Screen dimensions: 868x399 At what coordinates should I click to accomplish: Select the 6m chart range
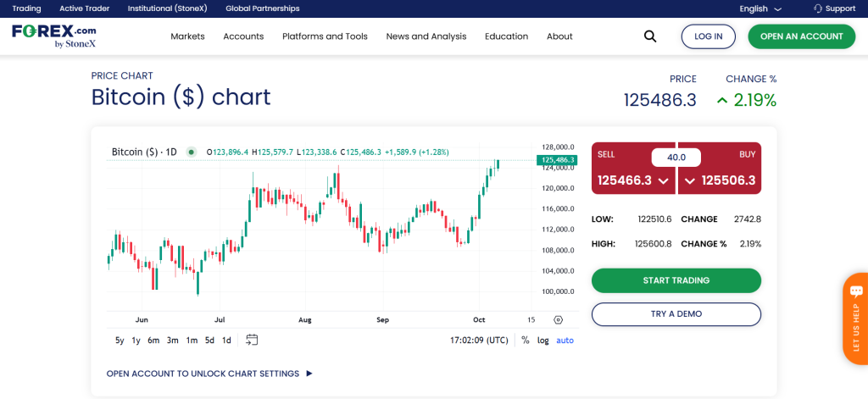153,341
